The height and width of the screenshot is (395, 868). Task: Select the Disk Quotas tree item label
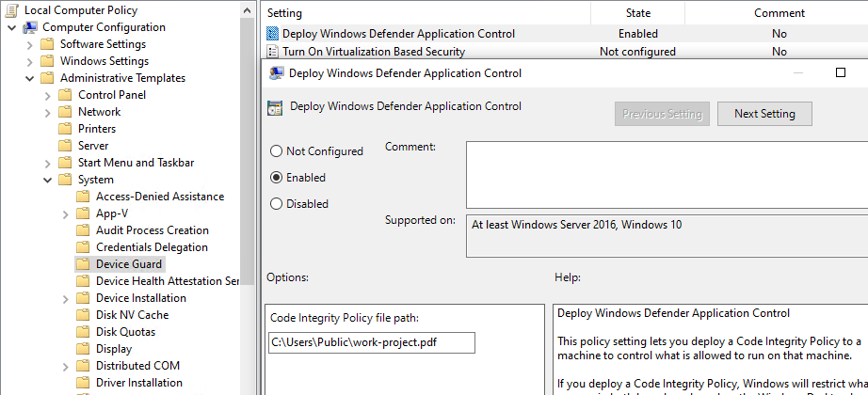125,332
